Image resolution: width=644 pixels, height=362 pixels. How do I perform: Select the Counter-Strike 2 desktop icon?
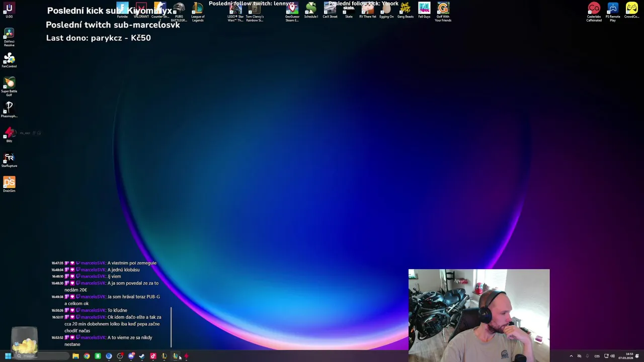point(160,12)
